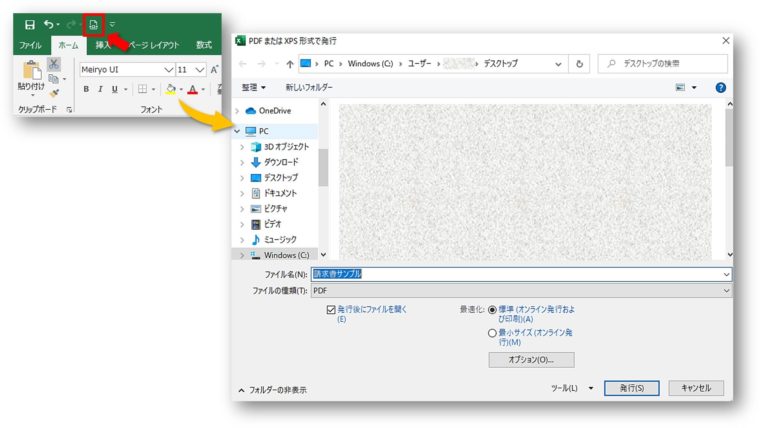This screenshot has width=760, height=428.
Task: Click the 貼り付け paste icon
Action: pos(32,70)
